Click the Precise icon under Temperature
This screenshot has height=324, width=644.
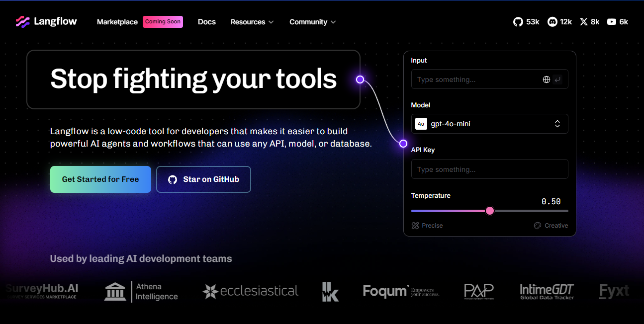click(415, 226)
